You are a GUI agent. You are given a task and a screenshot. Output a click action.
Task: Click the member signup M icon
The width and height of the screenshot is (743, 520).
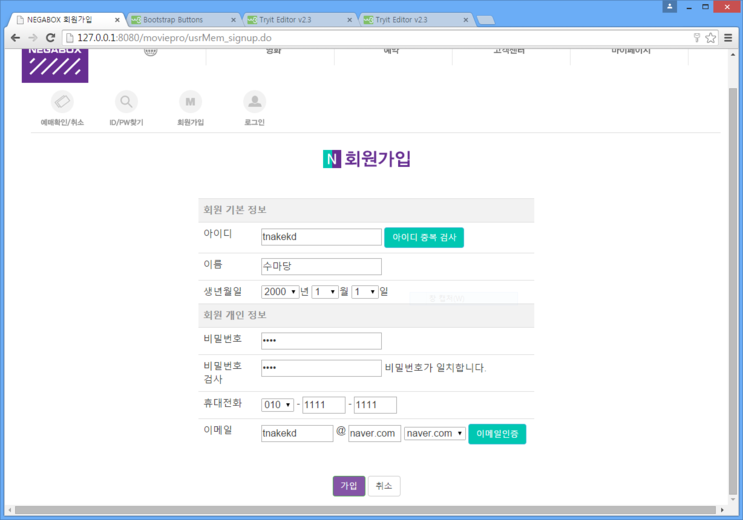click(190, 102)
